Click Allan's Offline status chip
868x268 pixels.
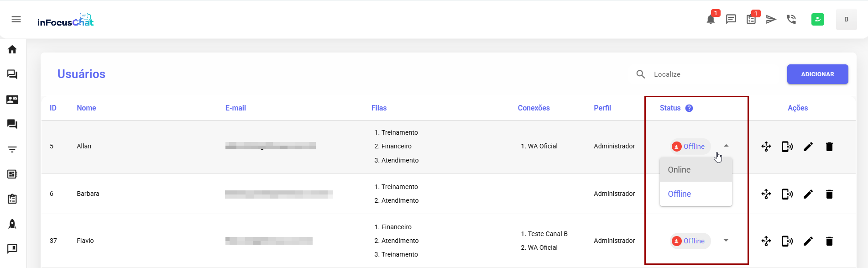click(690, 147)
